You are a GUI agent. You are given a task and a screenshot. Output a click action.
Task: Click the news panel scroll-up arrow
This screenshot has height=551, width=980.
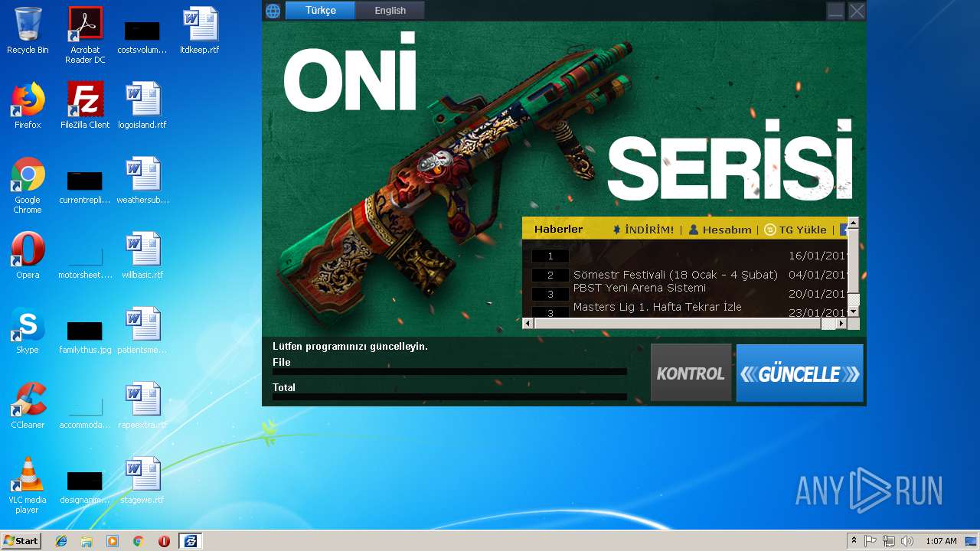click(x=853, y=223)
